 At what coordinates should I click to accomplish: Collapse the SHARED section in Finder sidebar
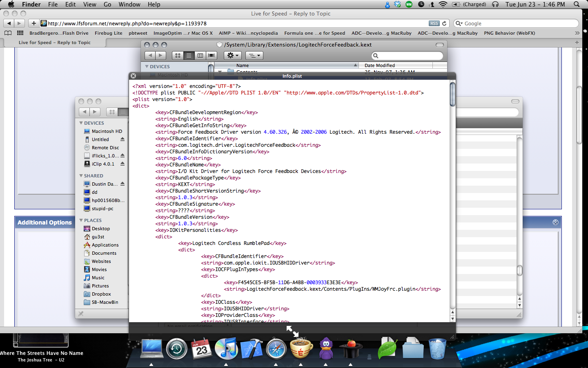coord(81,176)
